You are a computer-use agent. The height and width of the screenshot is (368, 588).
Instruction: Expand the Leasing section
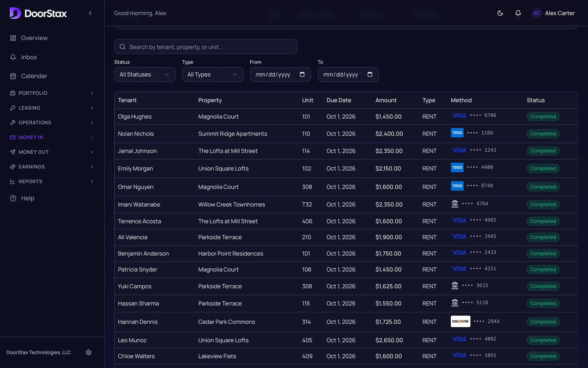click(x=52, y=108)
